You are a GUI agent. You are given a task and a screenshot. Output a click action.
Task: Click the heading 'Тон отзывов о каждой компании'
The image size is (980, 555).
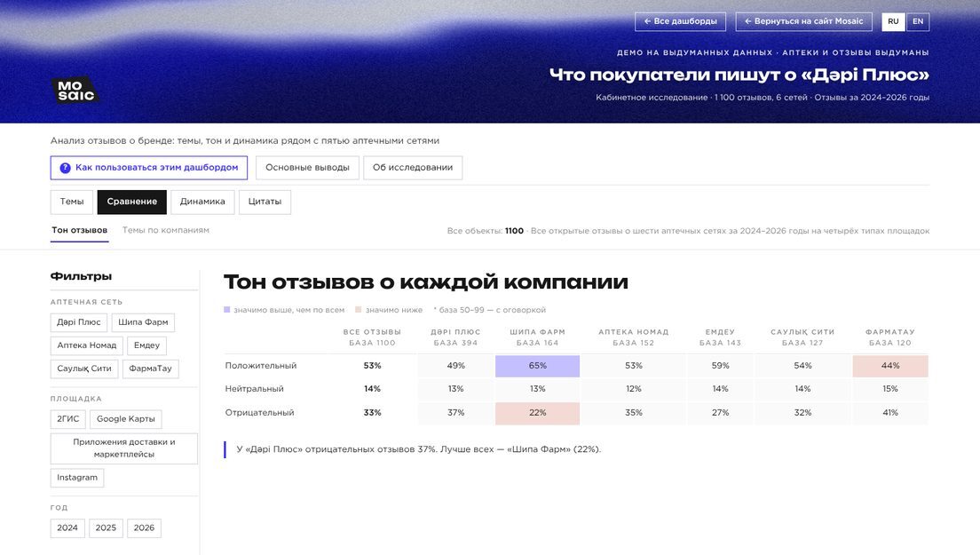pos(425,282)
